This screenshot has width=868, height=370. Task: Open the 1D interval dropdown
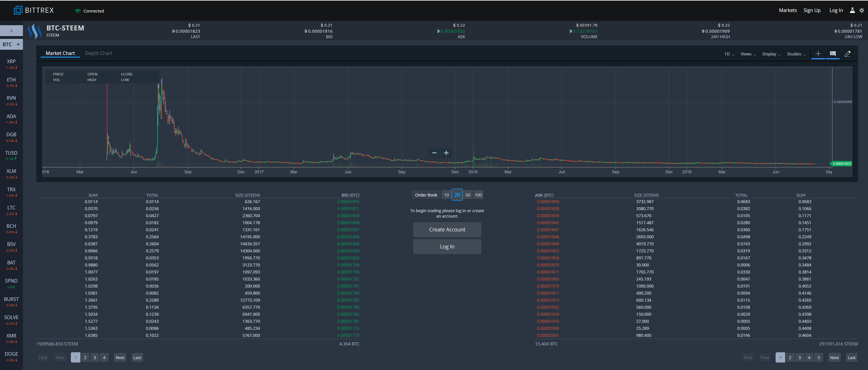point(729,54)
